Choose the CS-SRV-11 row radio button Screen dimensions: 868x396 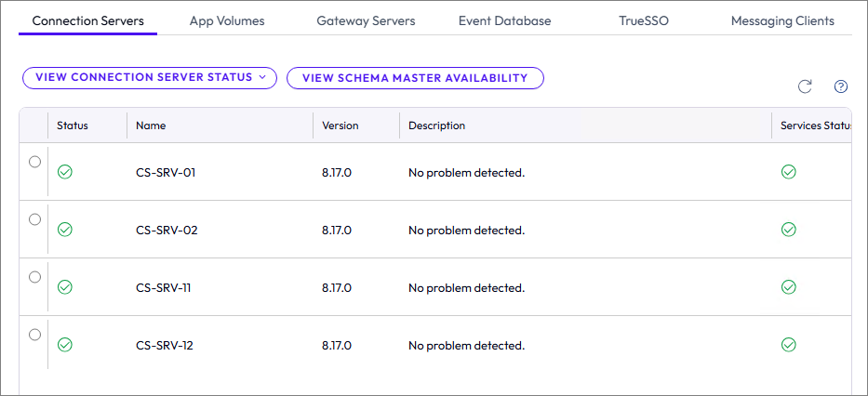pos(35,277)
